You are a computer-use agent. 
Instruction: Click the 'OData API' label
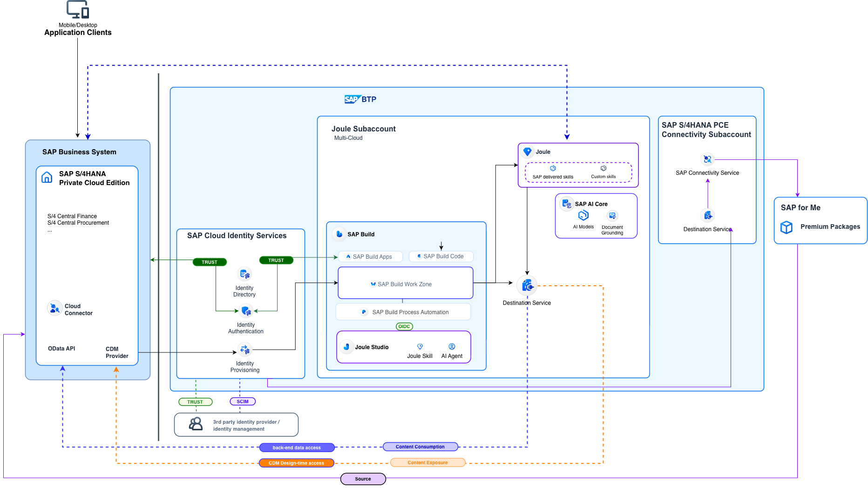click(x=61, y=349)
